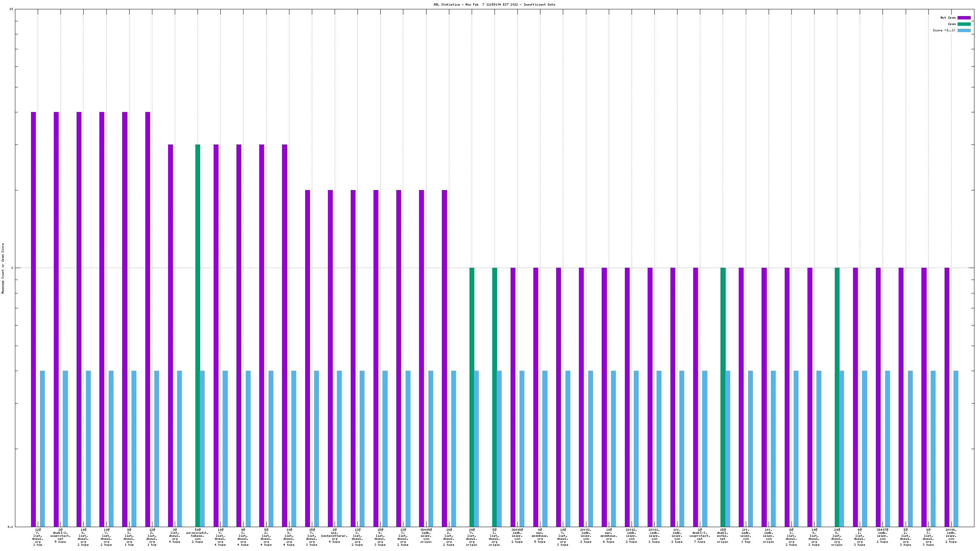Click the green Spam legend swatch

coord(964,24)
